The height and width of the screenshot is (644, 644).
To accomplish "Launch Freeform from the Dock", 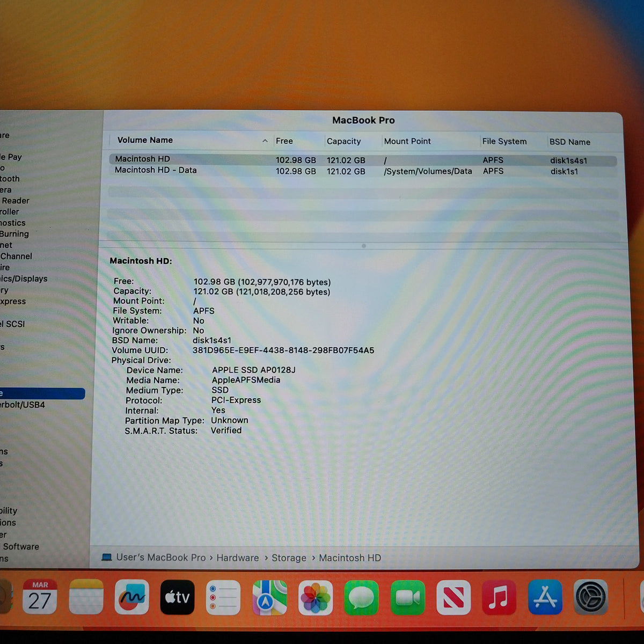I will (x=132, y=597).
